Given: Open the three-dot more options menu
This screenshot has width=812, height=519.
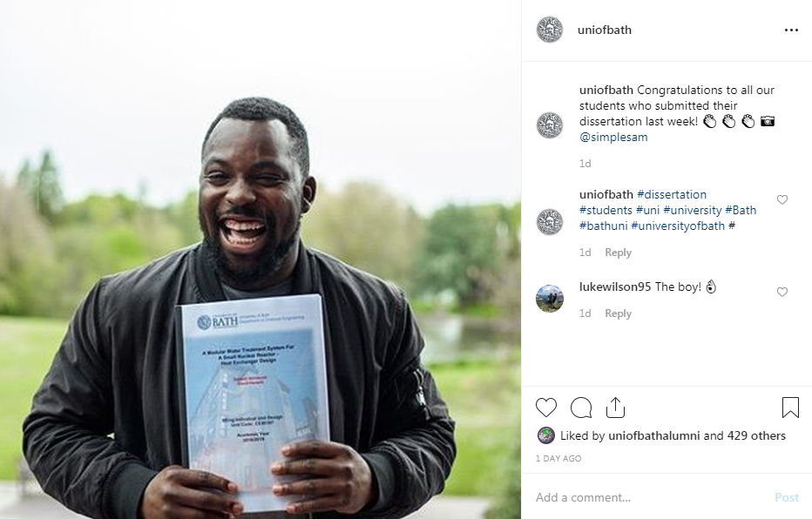Looking at the screenshot, I should click(x=791, y=30).
